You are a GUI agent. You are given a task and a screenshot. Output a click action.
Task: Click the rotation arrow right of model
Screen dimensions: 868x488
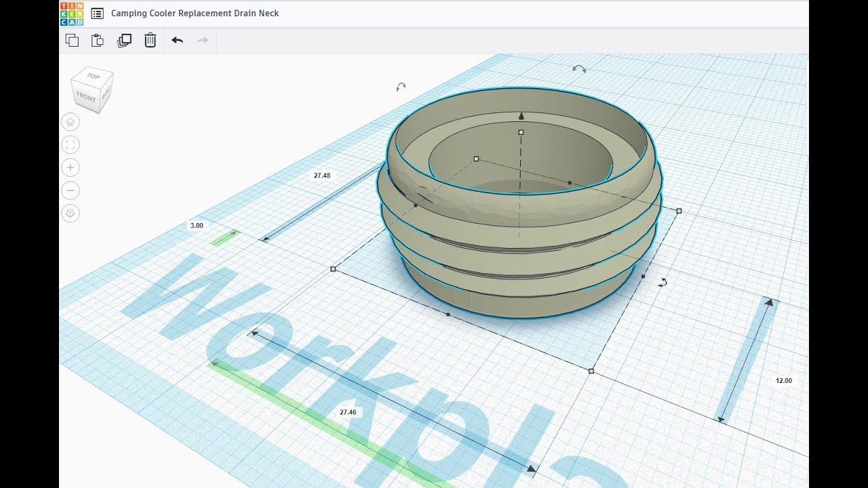click(x=663, y=283)
